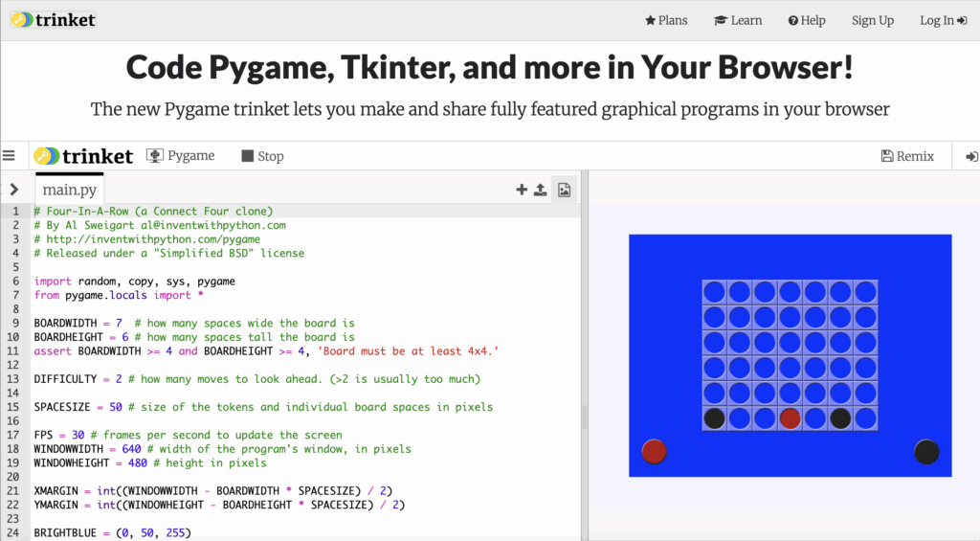Open the Plans menu item

coord(666,20)
